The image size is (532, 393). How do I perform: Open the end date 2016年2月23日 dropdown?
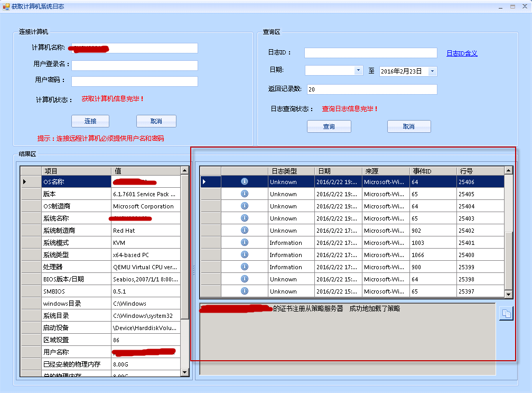432,71
